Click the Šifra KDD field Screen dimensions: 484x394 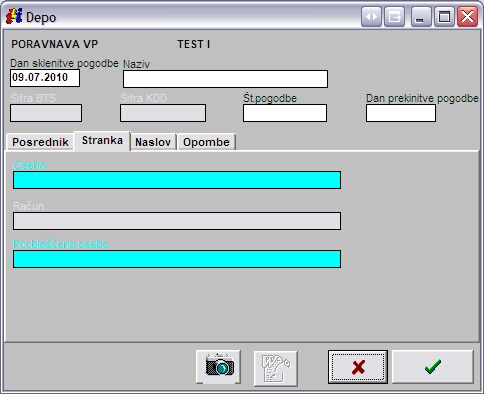163,113
